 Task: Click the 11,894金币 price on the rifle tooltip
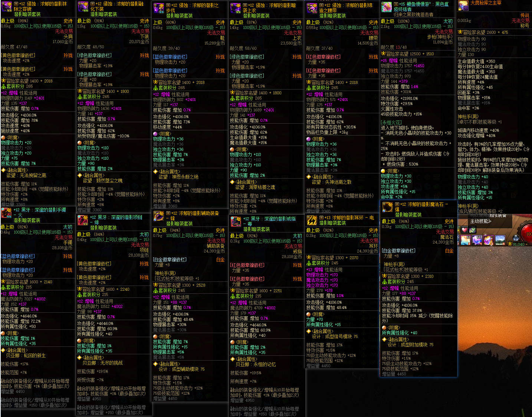tap(443, 42)
